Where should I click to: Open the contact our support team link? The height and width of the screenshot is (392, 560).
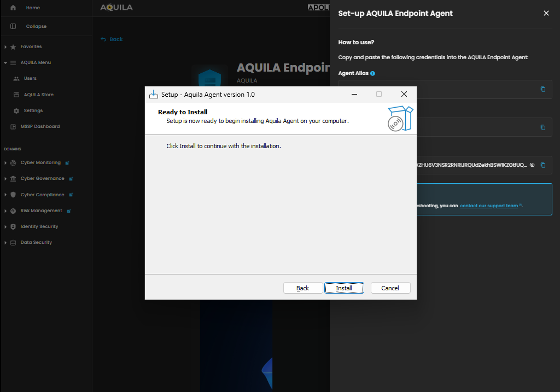[x=488, y=206]
